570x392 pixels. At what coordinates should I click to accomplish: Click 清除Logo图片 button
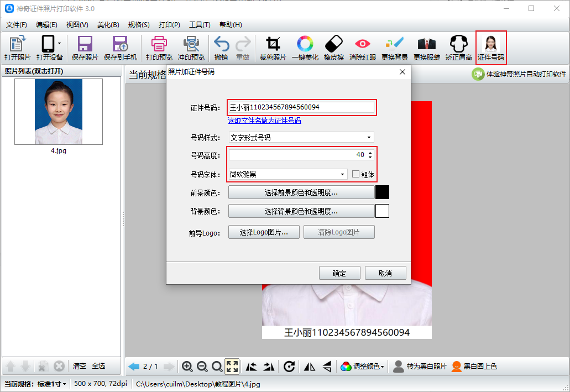[339, 232]
